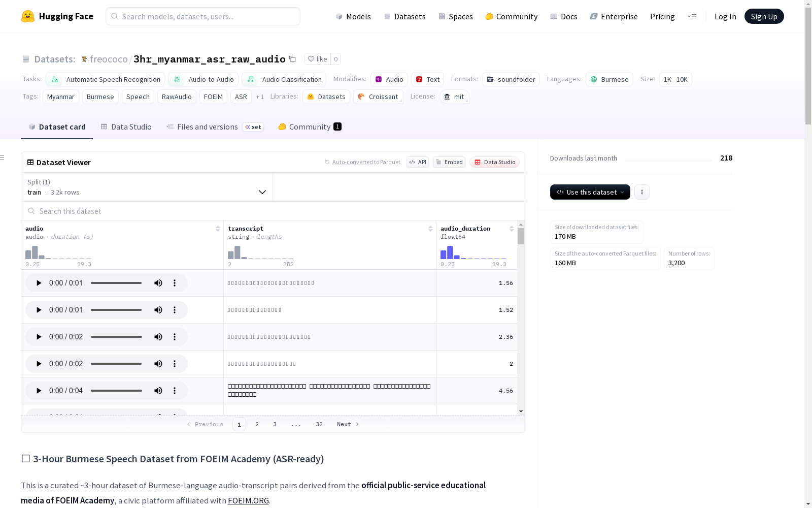Mute the audio row with duration 2

click(x=158, y=364)
